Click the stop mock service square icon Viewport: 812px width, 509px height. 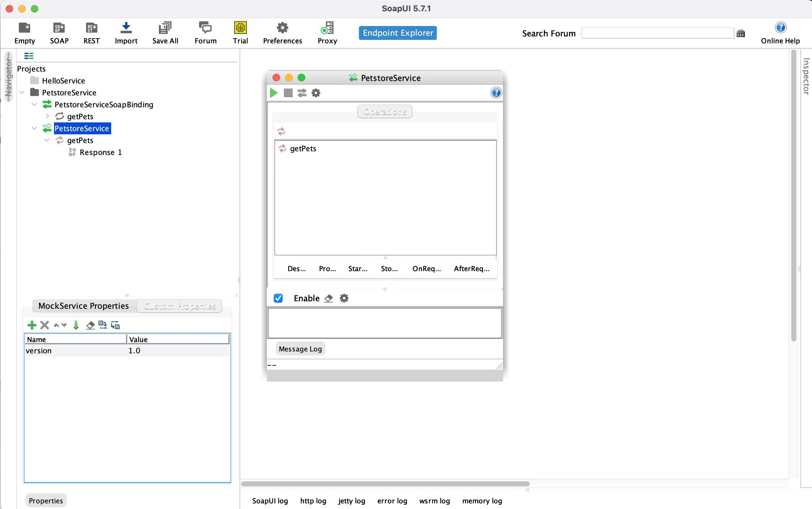click(x=288, y=93)
